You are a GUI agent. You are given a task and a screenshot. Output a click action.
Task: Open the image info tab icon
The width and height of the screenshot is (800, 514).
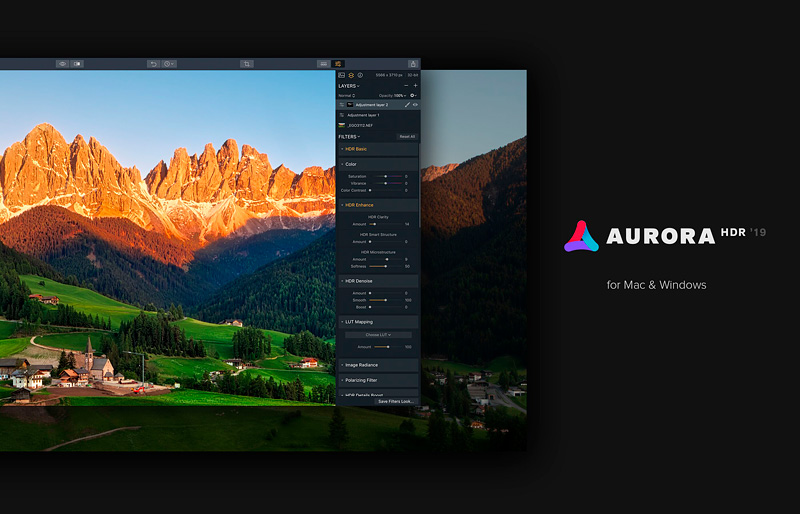pyautogui.click(x=360, y=75)
